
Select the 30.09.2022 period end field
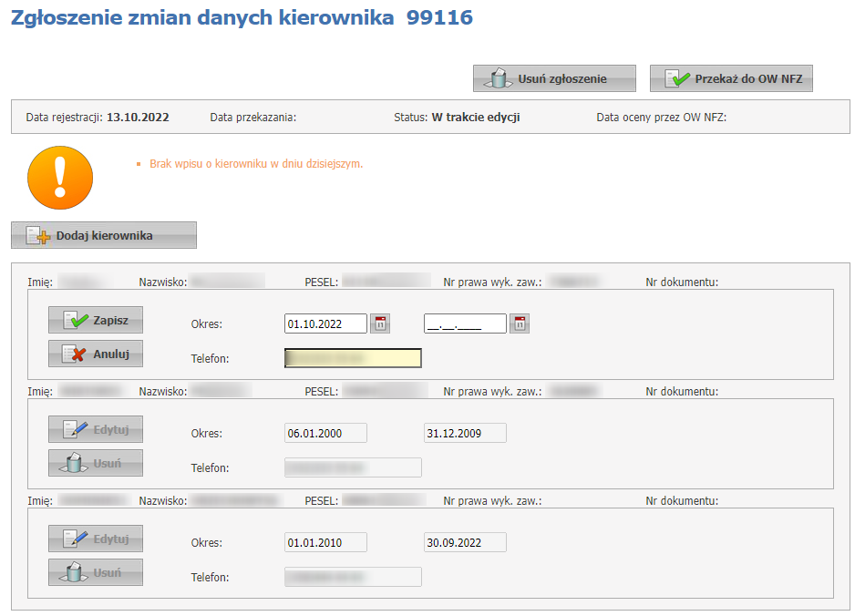pos(465,542)
